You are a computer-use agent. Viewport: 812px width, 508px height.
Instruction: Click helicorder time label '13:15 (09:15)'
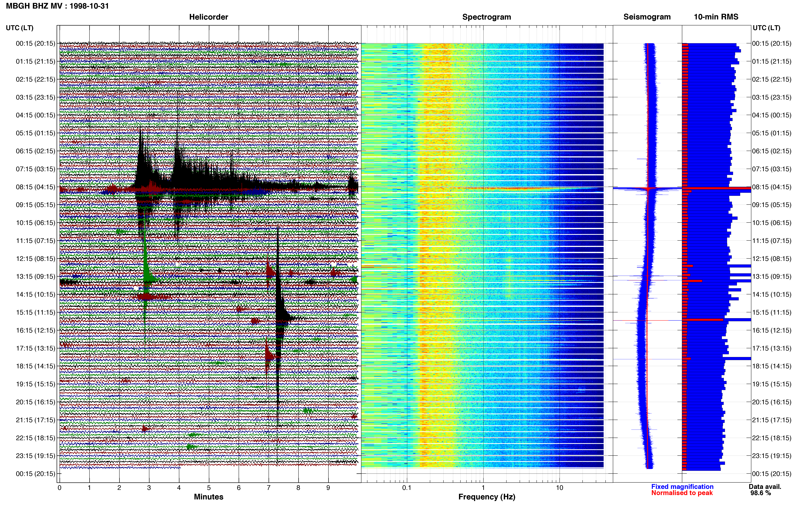coord(36,277)
